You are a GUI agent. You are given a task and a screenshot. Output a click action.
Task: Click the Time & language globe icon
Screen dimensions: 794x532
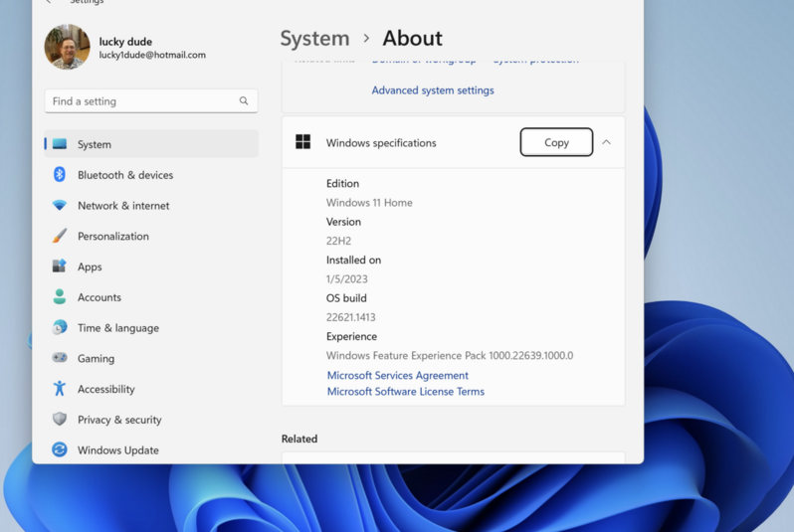60,327
